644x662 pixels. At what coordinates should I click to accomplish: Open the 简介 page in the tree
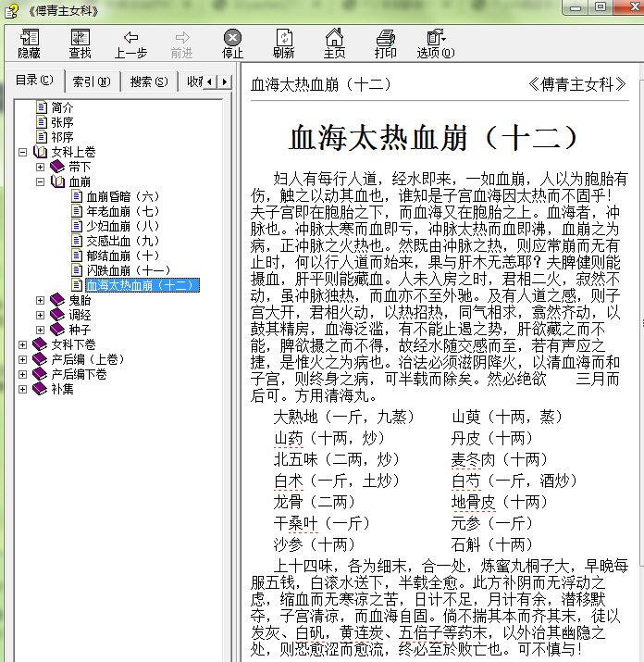62,107
